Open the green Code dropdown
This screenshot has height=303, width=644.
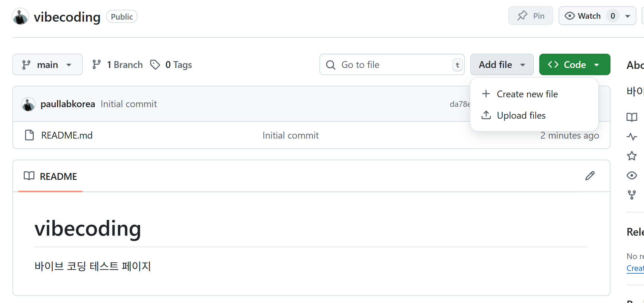[574, 65]
